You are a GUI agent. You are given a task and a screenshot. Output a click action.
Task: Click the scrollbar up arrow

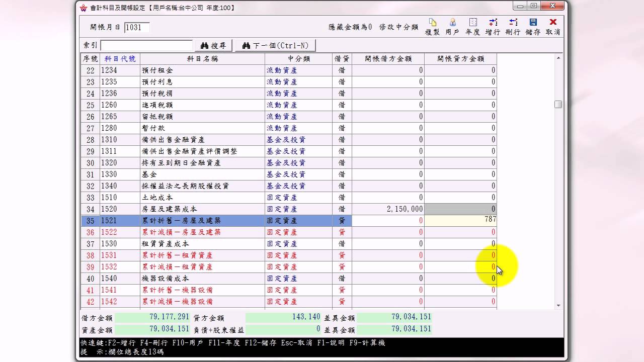click(558, 58)
